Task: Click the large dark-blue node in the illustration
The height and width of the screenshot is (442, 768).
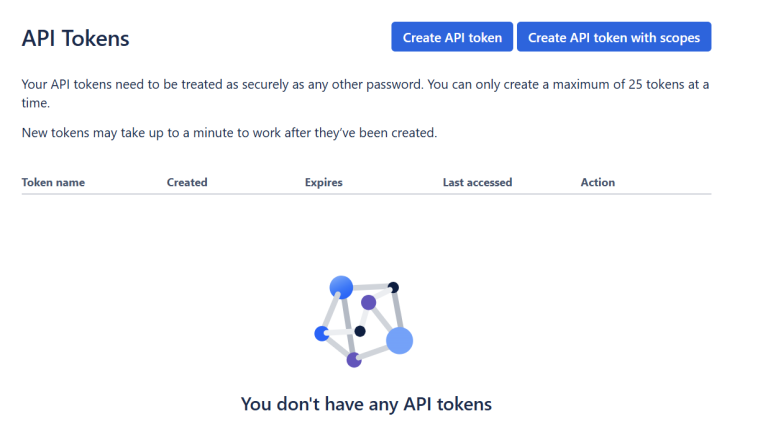Action: [x=341, y=287]
